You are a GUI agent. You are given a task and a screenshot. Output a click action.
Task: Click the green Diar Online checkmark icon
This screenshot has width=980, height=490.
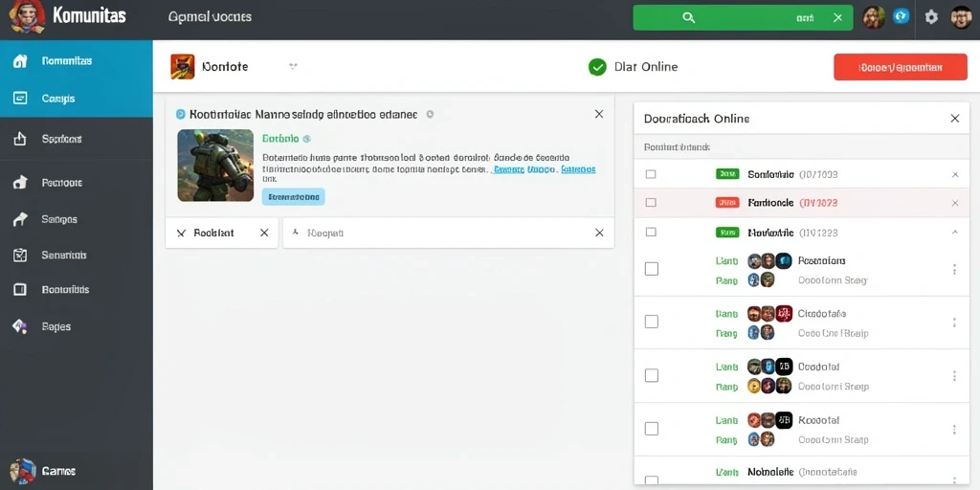[x=597, y=67]
